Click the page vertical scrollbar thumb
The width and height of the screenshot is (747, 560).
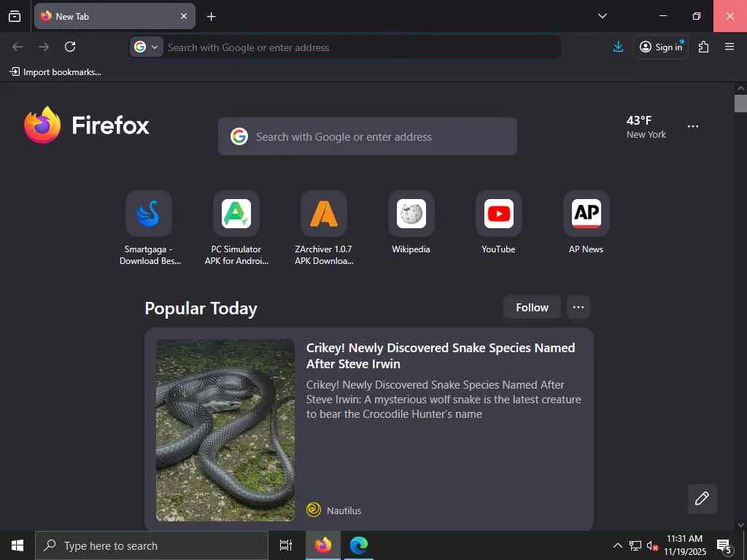coord(740,104)
